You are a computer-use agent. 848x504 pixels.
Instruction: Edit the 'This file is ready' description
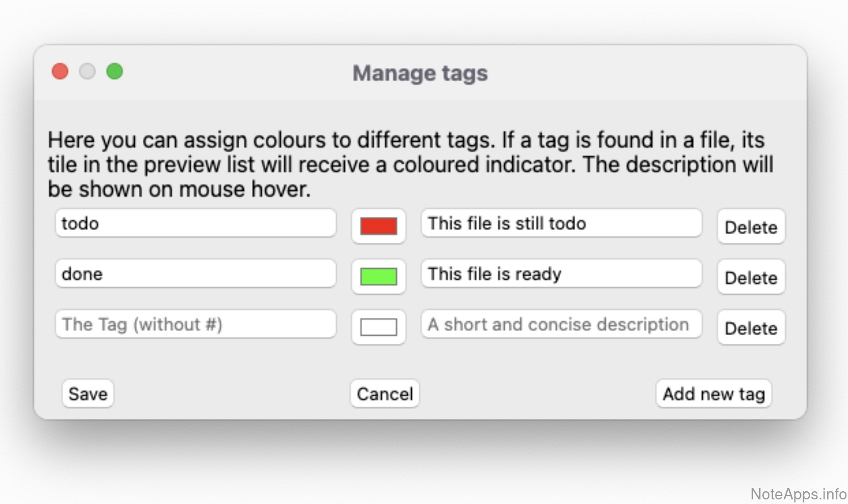561,273
